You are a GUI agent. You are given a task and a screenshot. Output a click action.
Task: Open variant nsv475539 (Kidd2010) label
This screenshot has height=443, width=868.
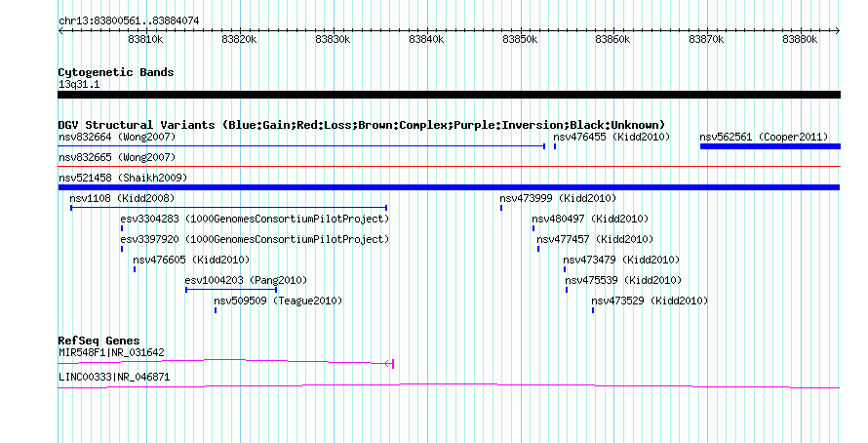tap(623, 280)
